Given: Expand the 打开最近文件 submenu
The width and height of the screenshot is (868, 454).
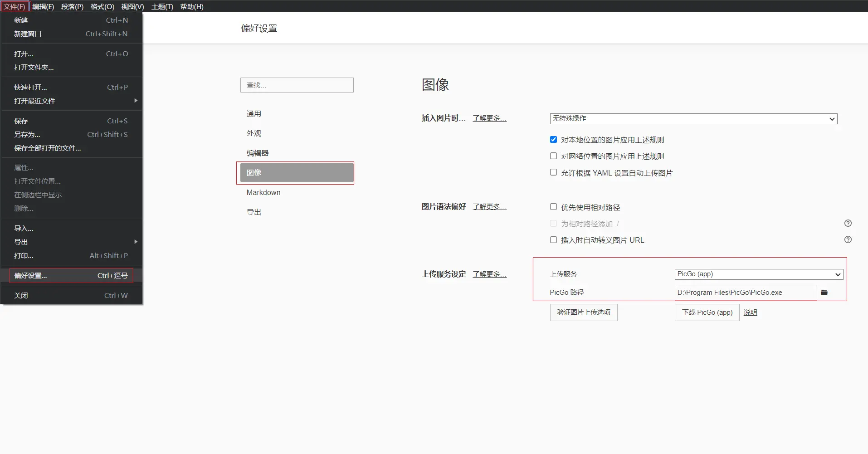Looking at the screenshot, I should 72,101.
